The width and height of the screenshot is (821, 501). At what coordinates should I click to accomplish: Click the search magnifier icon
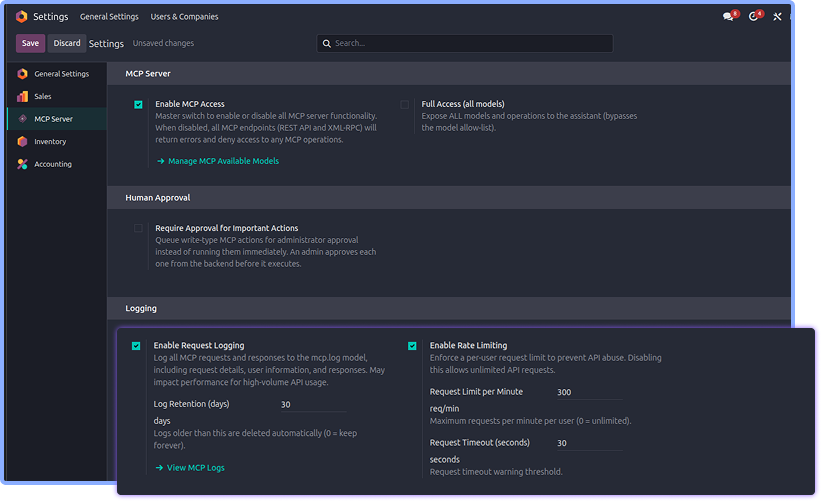tap(327, 43)
